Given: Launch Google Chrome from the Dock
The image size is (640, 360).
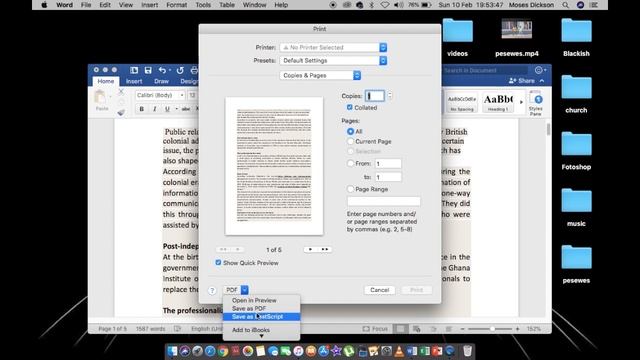Looking at the screenshot, I should pyautogui.click(x=222, y=351).
